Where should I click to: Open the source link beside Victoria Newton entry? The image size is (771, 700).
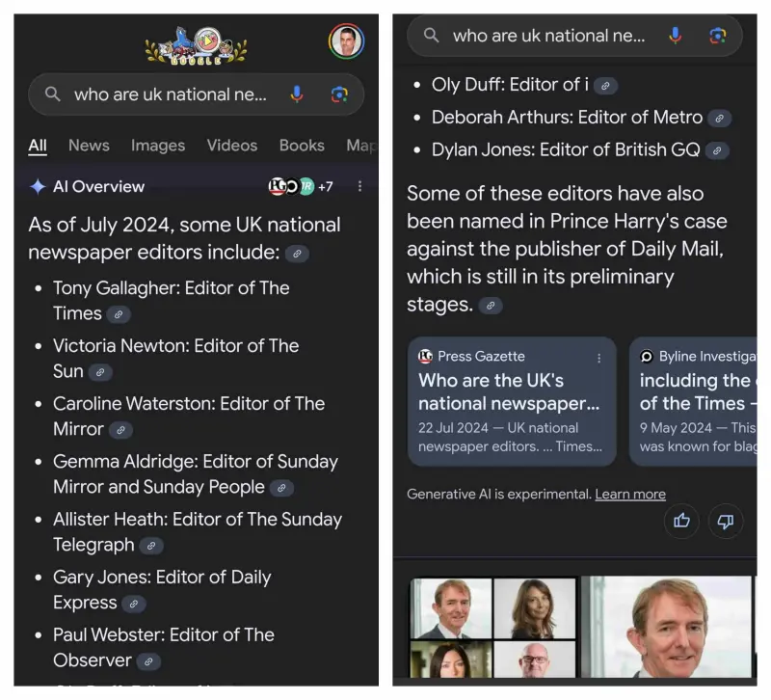pyautogui.click(x=100, y=372)
